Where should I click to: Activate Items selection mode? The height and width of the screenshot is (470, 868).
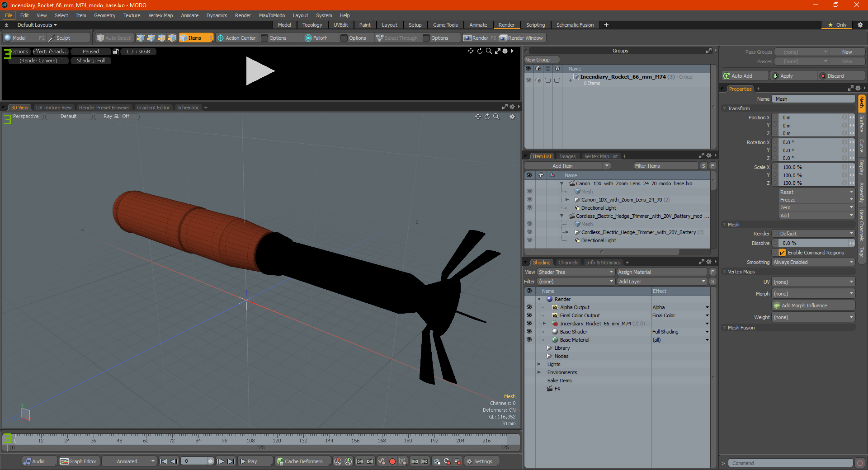(196, 38)
